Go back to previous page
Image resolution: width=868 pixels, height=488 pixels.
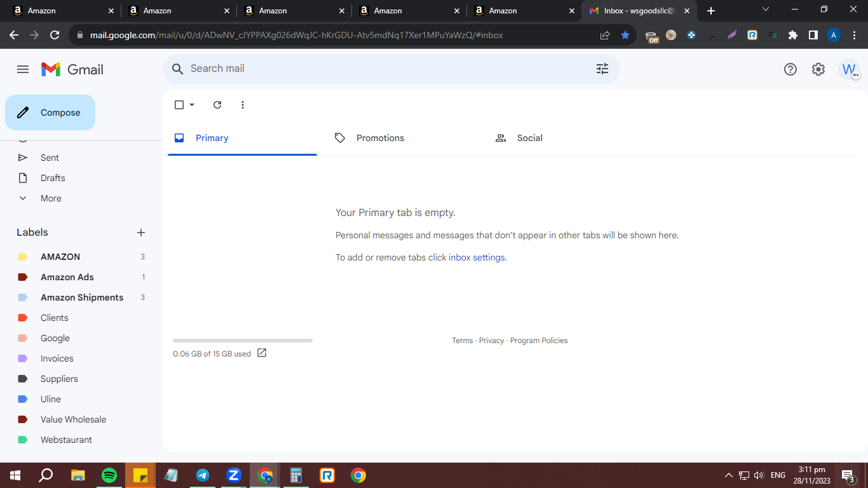14,35
